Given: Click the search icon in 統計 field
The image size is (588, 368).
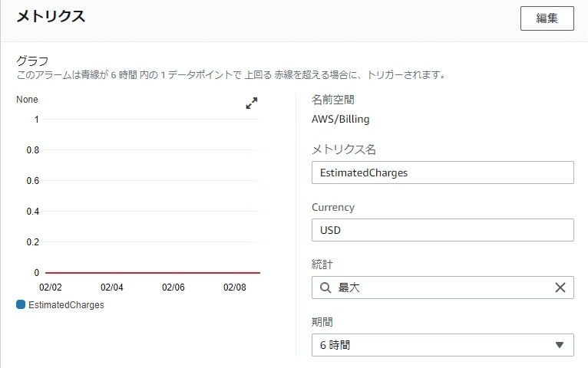Looking at the screenshot, I should (325, 287).
